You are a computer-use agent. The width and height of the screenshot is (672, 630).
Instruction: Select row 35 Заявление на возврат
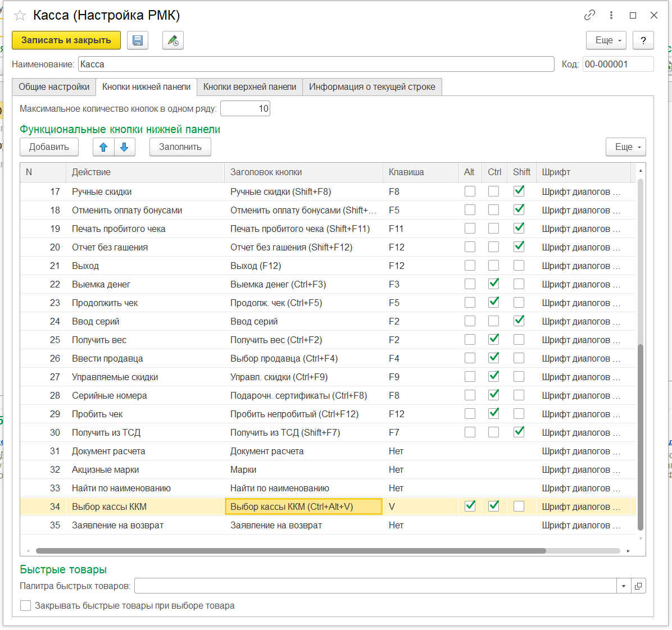[328, 525]
